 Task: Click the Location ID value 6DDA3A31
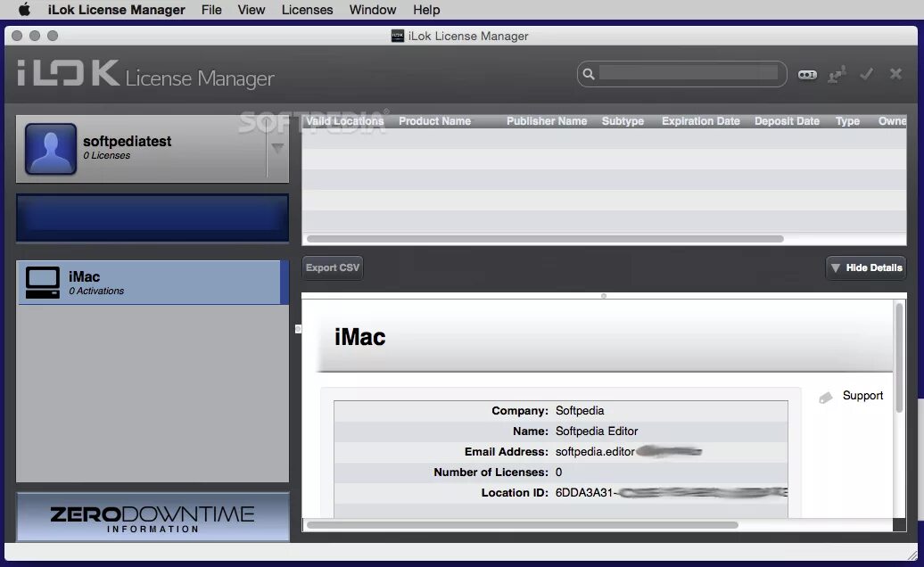pos(584,493)
